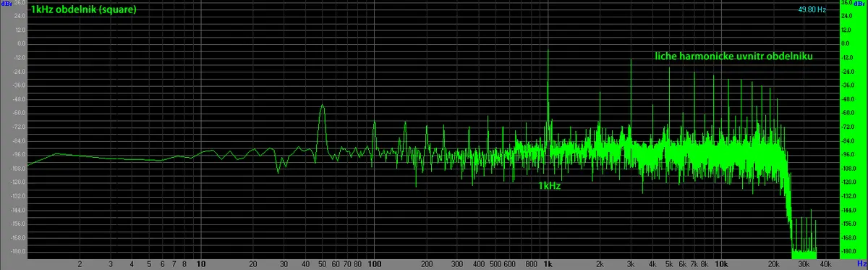Click the '49.80 Hz' cursor frequency readout

tap(812, 10)
